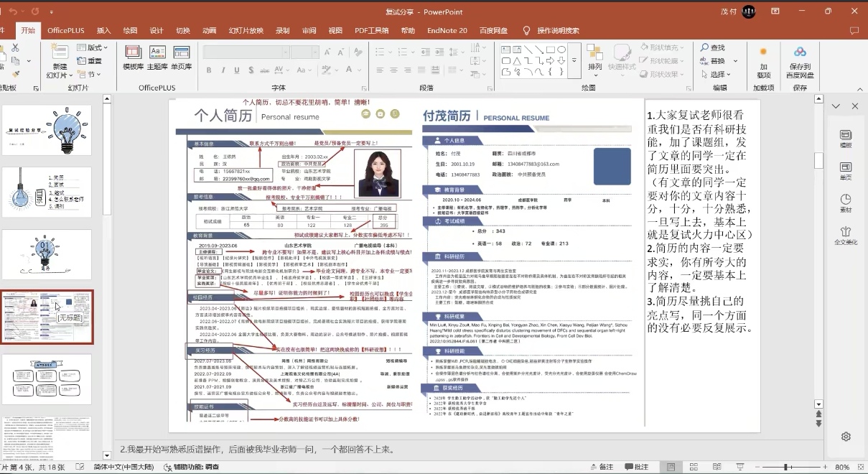
Task: Click 保存到百度网盘 cloud save icon
Action: [800, 52]
